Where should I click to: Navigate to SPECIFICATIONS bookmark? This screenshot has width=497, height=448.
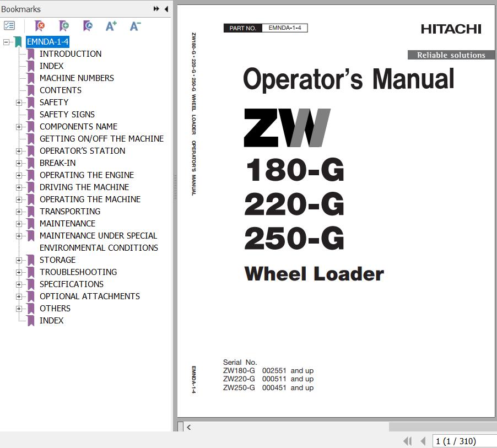71,284
